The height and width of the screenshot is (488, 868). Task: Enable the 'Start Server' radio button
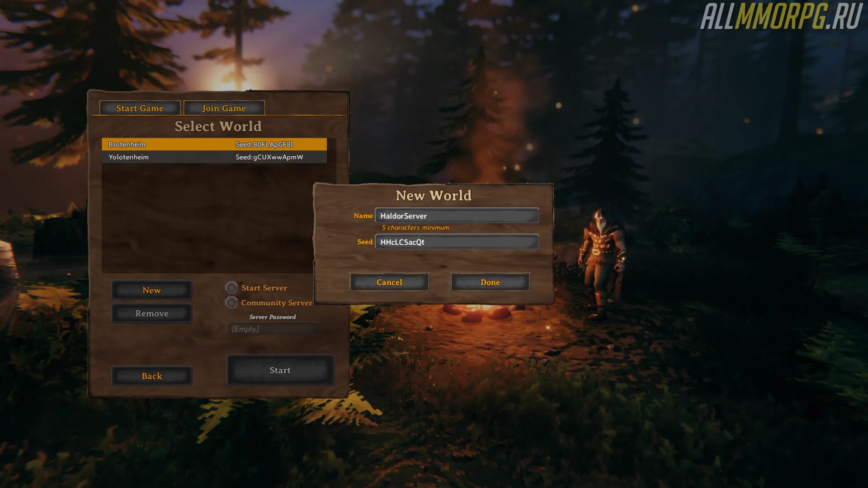pyautogui.click(x=230, y=288)
